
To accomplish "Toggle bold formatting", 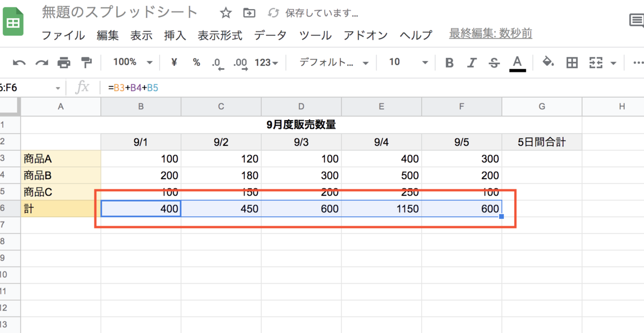I will click(449, 62).
